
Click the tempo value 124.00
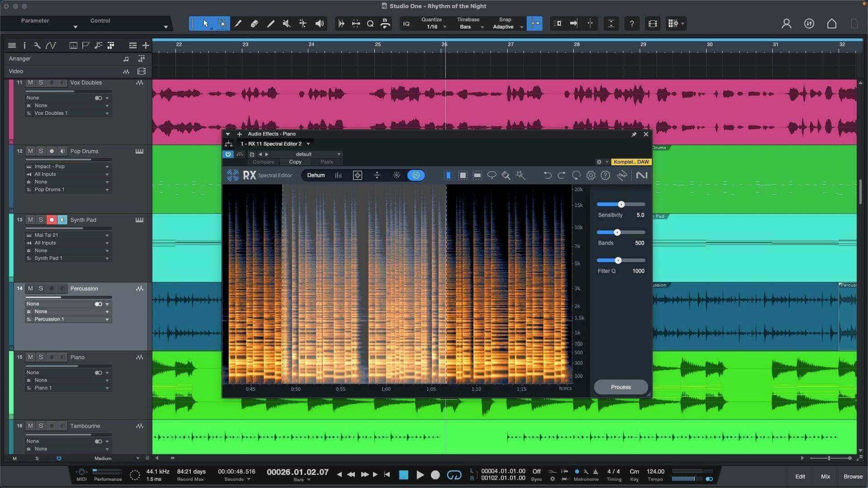[655, 472]
